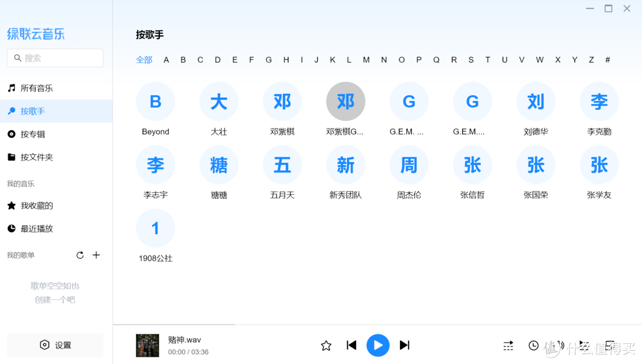Click the 按文件夹 folder icon
This screenshot has height=364, width=642.
[x=11, y=157]
